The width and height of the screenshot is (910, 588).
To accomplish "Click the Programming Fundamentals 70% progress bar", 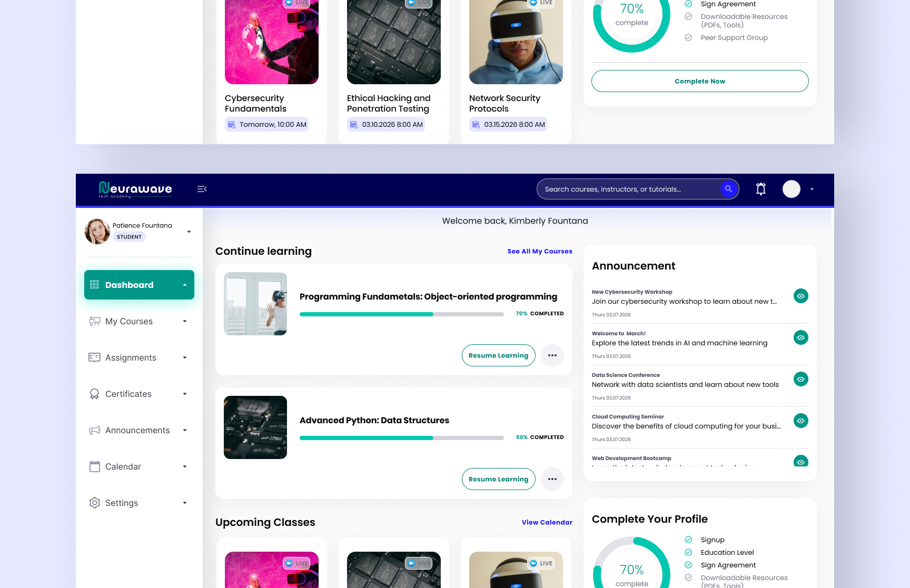I will coord(402,314).
